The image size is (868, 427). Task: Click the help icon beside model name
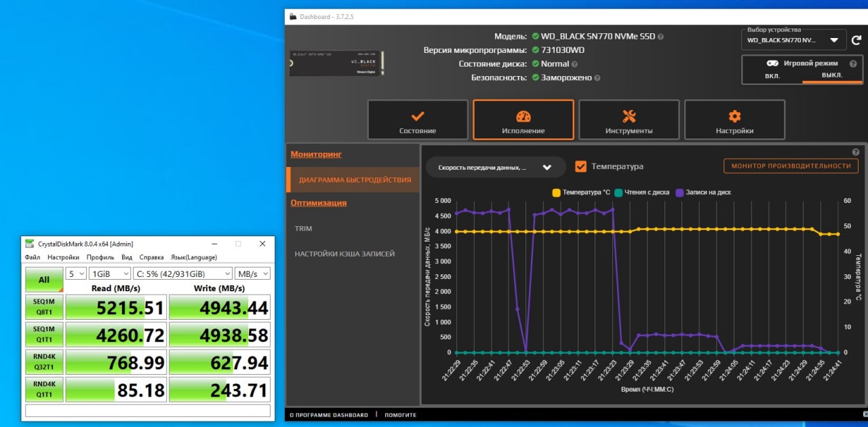pos(660,37)
